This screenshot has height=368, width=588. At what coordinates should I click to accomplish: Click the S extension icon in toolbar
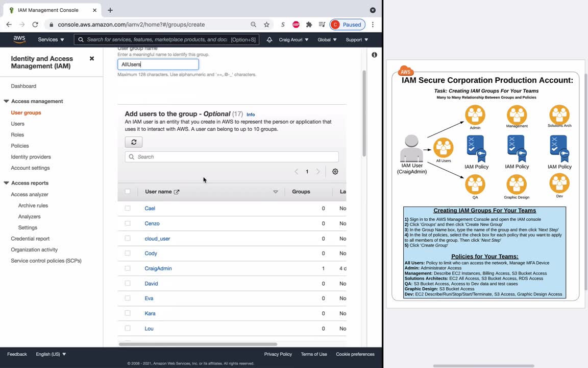pos(283,25)
